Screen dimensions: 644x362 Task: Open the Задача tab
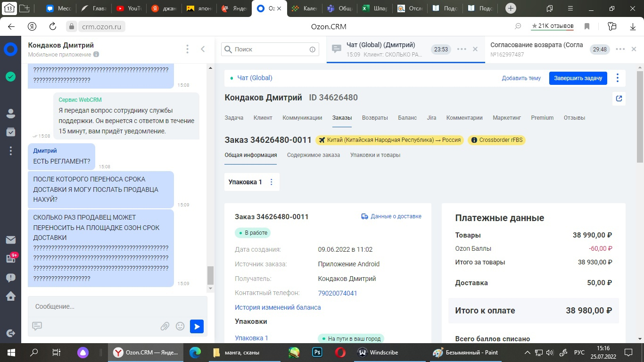point(234,118)
